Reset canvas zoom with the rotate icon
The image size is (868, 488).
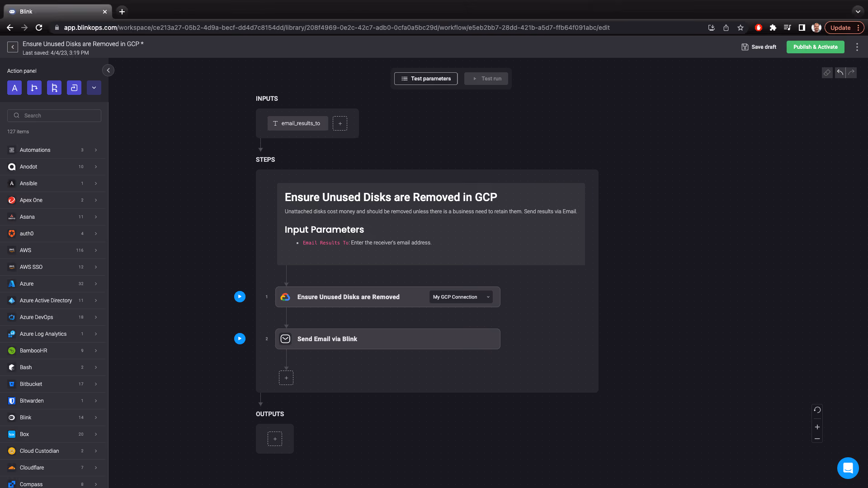(x=817, y=410)
